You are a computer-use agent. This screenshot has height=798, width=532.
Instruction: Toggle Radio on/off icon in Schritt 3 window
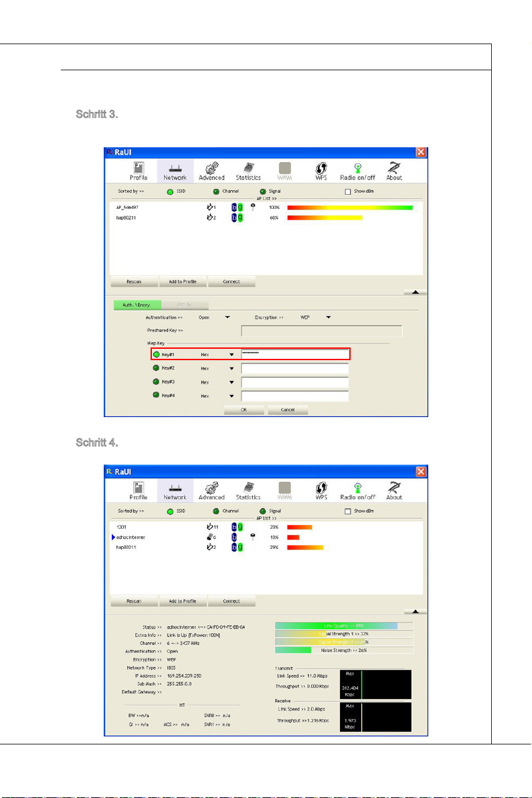pos(357,171)
